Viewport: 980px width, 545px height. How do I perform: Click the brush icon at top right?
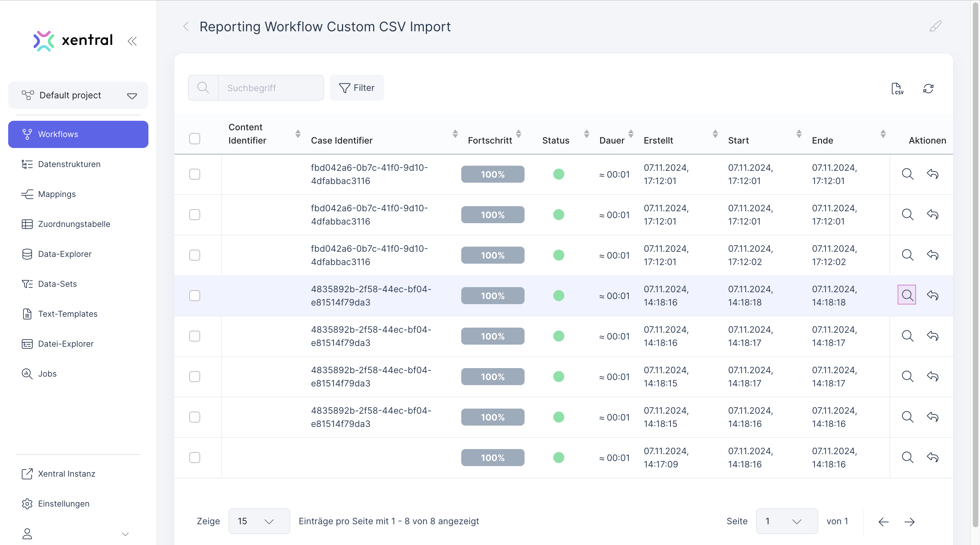[x=935, y=26]
